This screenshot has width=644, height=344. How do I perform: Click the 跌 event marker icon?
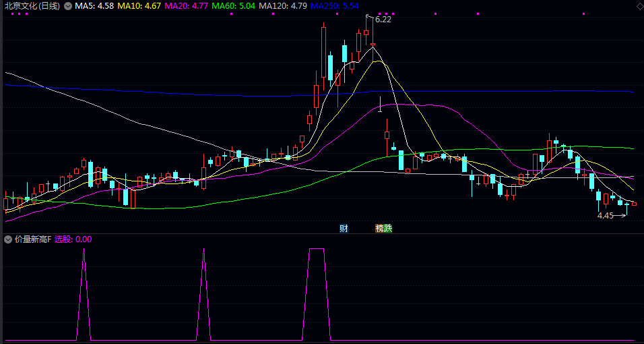388,228
